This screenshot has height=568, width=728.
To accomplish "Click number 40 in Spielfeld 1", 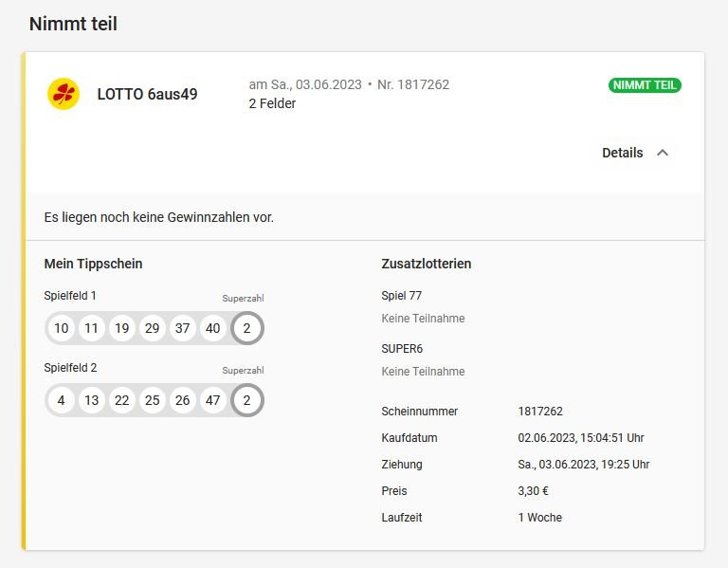I will pos(212,328).
